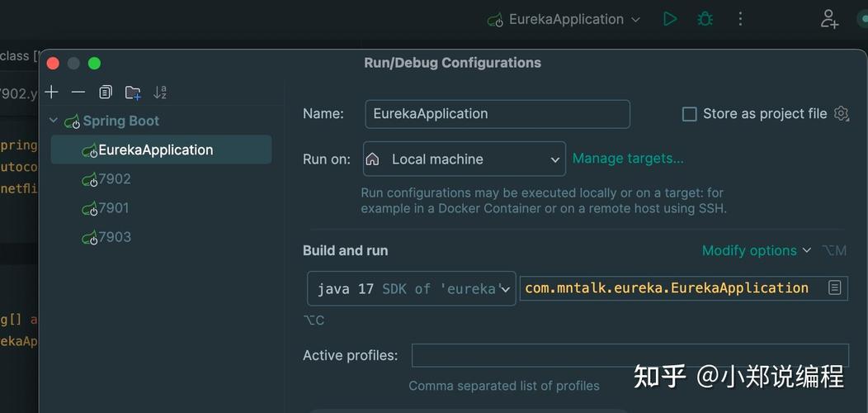Image resolution: width=868 pixels, height=413 pixels.
Task: Open the java 17 SDK dropdown
Action: 411,288
